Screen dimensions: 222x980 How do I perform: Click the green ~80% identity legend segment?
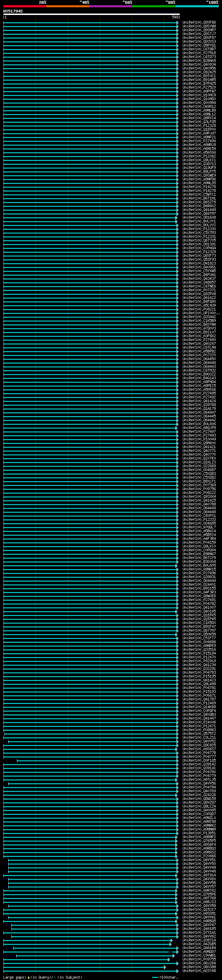(154, 6)
